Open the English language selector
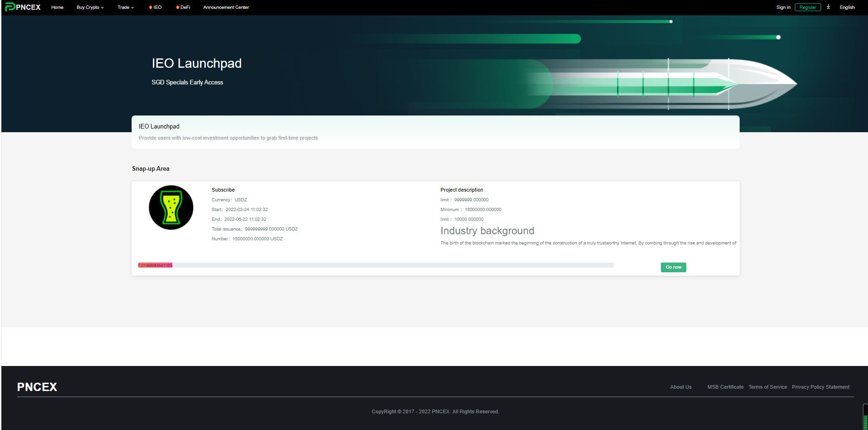868x430 pixels. (847, 7)
